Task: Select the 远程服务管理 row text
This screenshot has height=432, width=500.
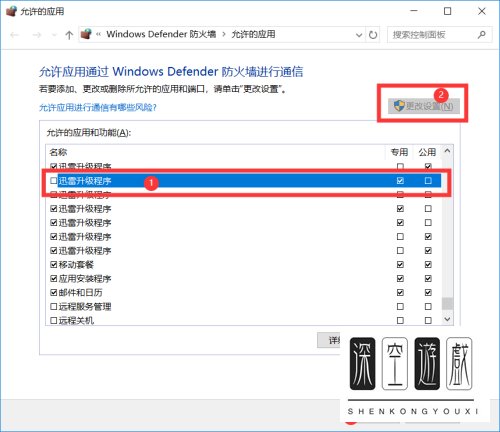Action: click(85, 307)
